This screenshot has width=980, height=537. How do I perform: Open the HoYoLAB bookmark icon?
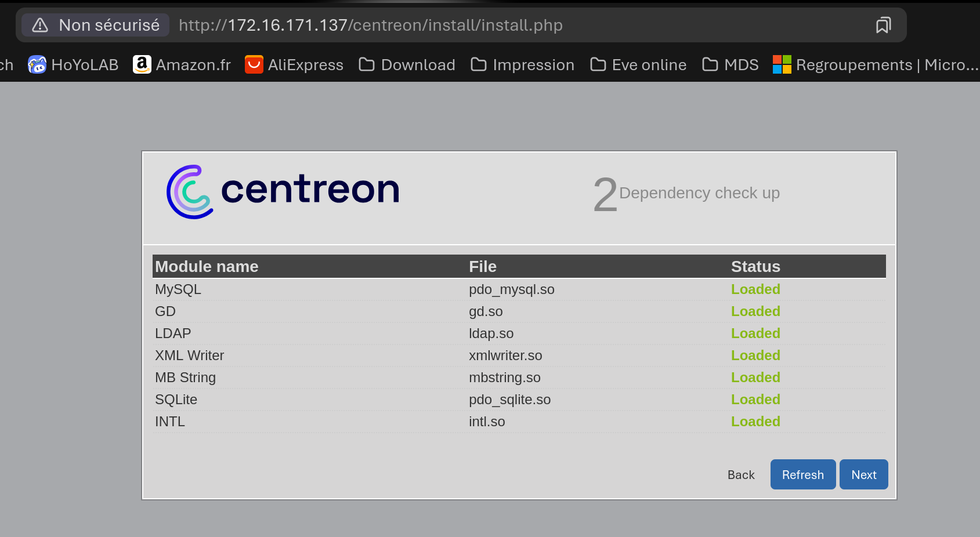(37, 64)
